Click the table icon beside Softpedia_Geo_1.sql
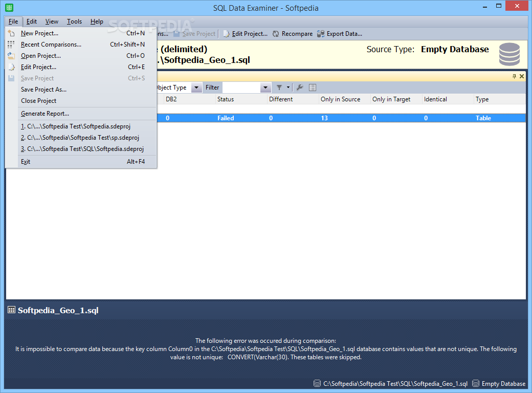The image size is (532, 393). 12,310
